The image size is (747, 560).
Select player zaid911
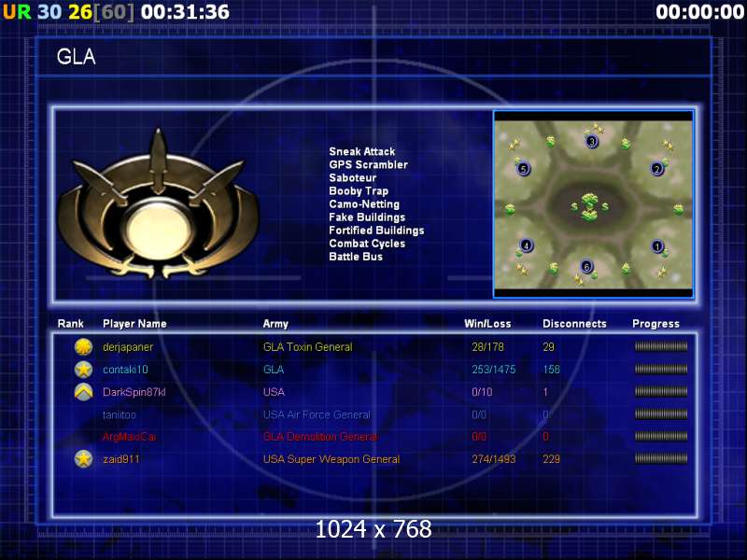click(x=121, y=459)
